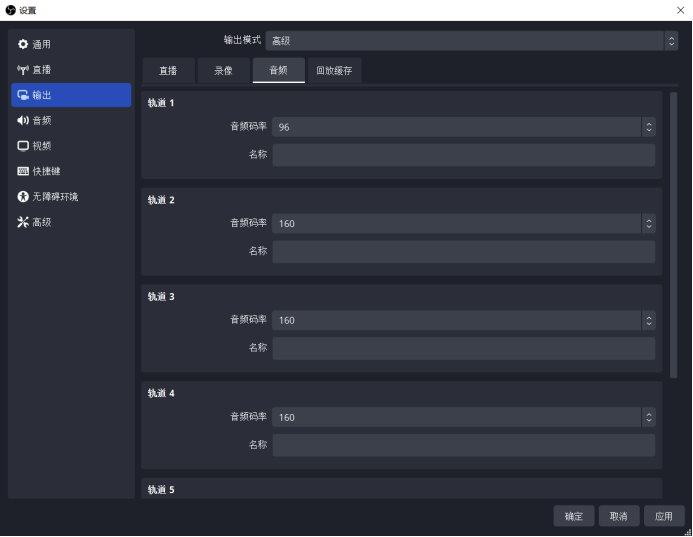Click the 轨道 3 heading
Viewport: 693px width, 537px height.
click(161, 297)
